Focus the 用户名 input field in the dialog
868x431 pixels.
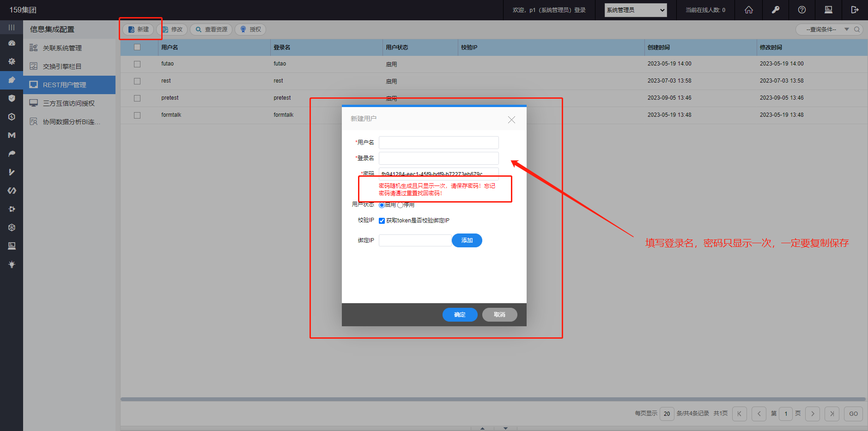(x=439, y=143)
